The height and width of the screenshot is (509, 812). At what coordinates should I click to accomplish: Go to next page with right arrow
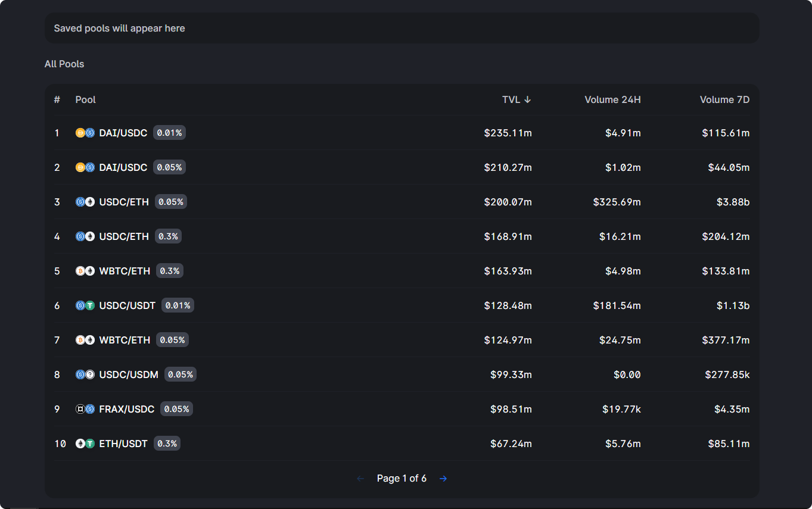pos(443,479)
